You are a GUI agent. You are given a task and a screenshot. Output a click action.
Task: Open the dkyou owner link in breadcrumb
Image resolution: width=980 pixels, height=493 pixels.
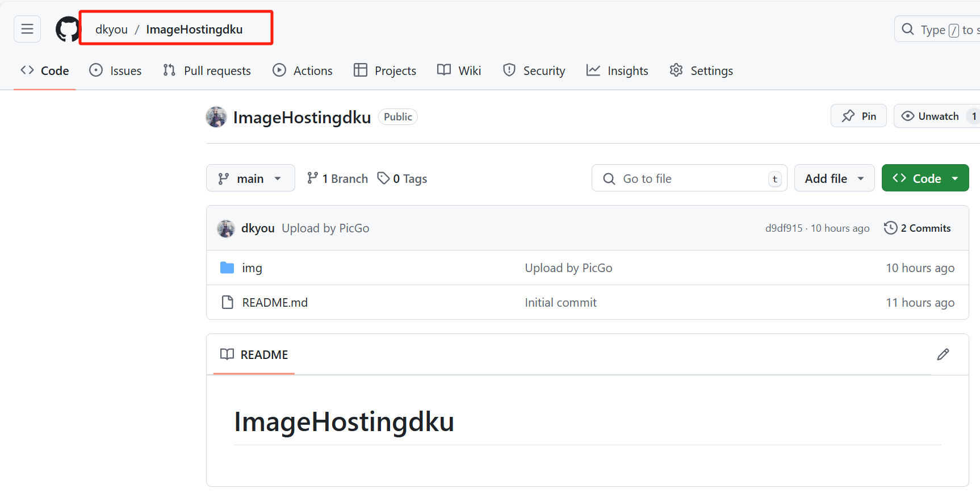click(x=111, y=30)
